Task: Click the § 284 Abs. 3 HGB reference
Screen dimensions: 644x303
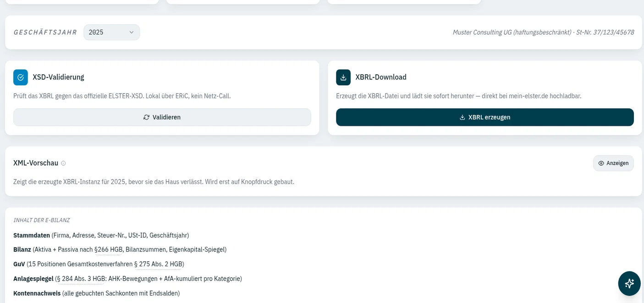Action: (x=81, y=279)
